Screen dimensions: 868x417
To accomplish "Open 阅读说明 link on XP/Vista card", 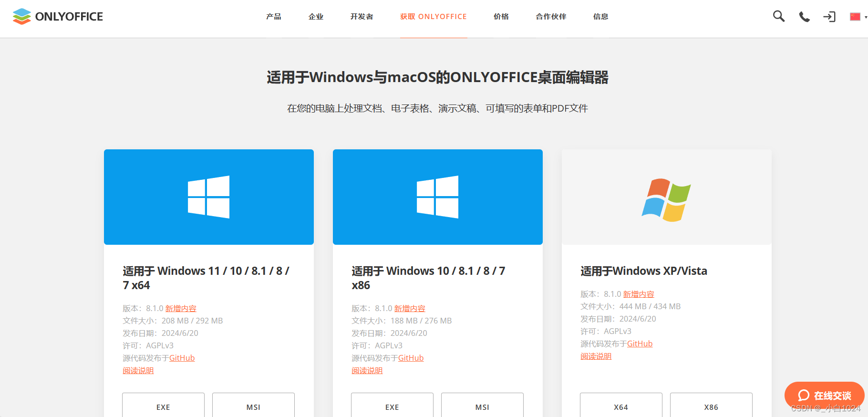I will [x=596, y=356].
